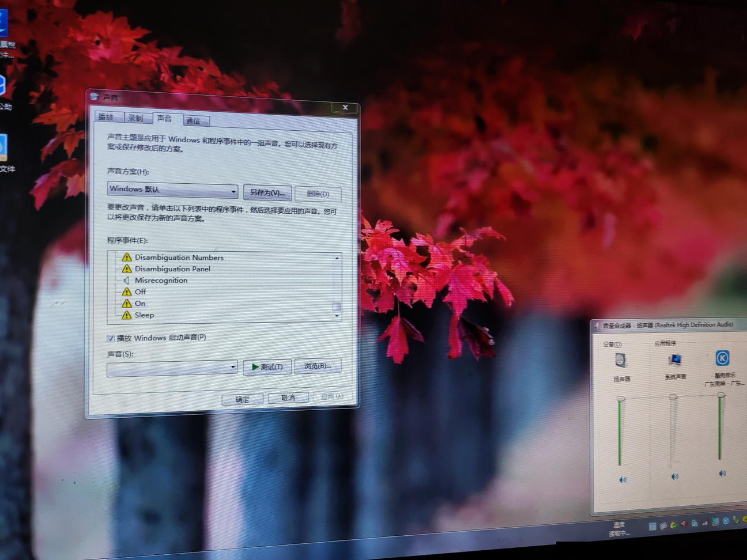Click the 取消 button
Image resolution: width=747 pixels, height=560 pixels.
coord(288,398)
